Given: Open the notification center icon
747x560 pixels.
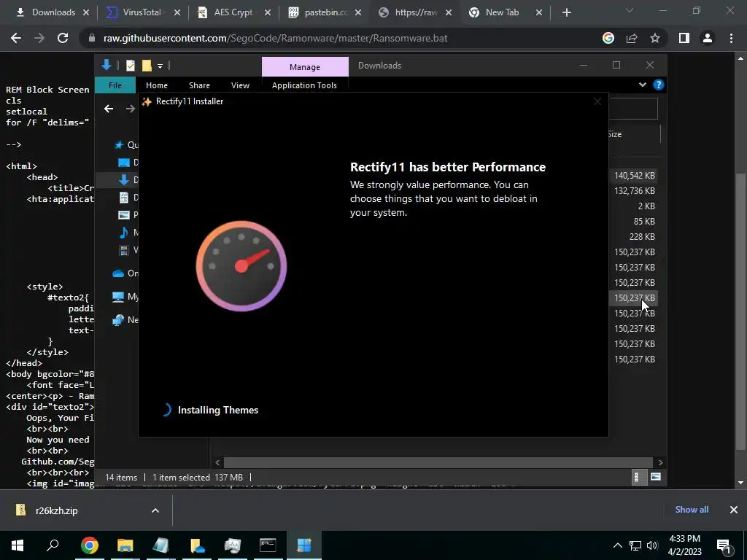Looking at the screenshot, I should (724, 545).
